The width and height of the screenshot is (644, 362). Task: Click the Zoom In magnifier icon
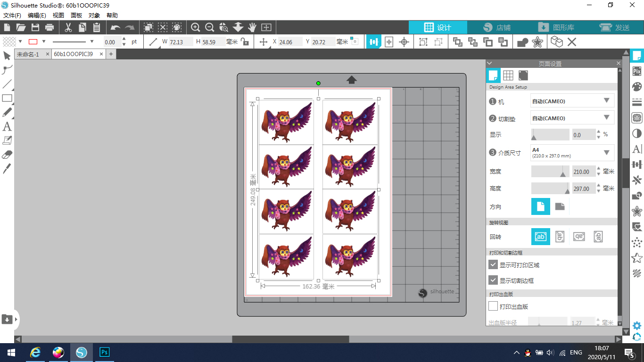coord(196,27)
